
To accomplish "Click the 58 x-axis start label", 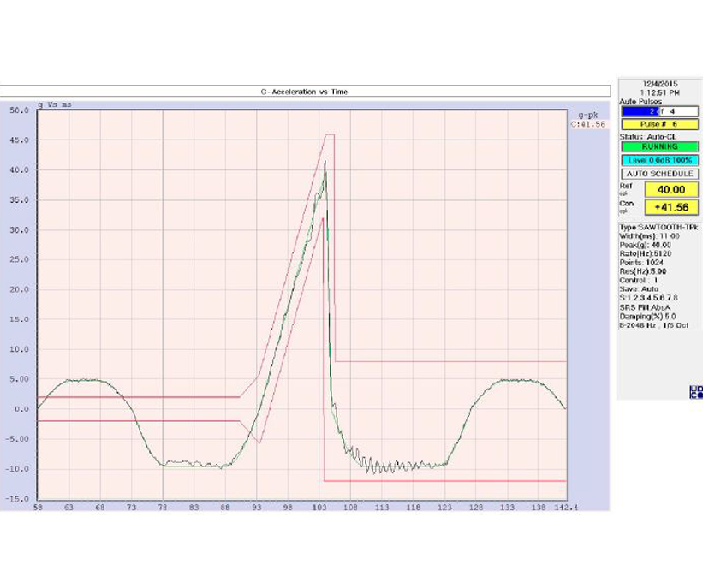I will (38, 508).
